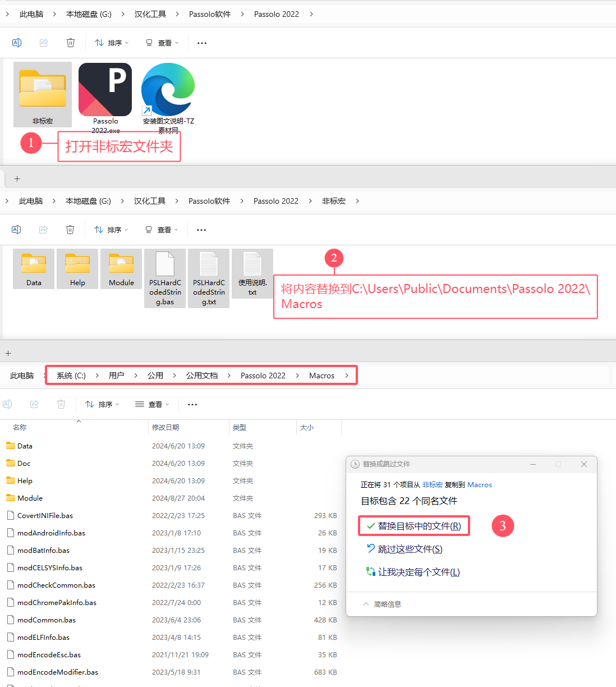Click 非标宏 source link in replace dialog
Viewport: 616px width, 687px height.
pos(433,485)
